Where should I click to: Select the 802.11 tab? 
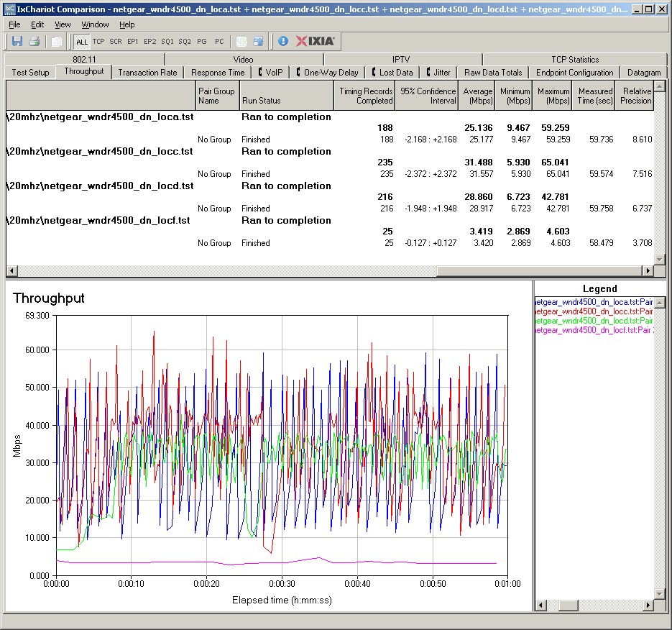click(x=84, y=59)
